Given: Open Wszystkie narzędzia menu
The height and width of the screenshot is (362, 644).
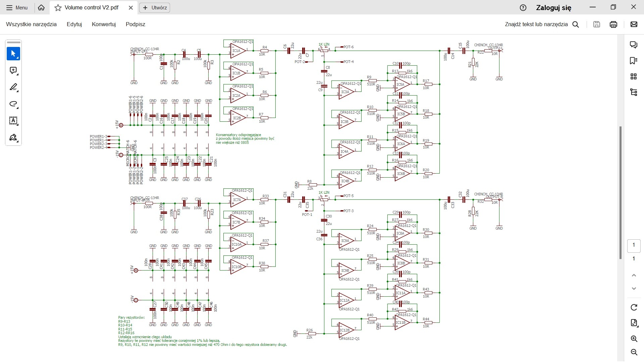Looking at the screenshot, I should (x=31, y=24).
